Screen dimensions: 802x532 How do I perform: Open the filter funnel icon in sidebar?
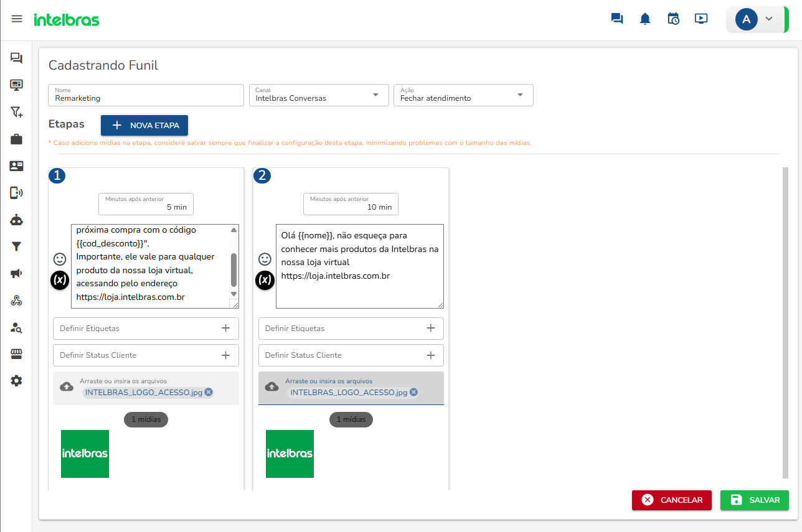pos(16,246)
